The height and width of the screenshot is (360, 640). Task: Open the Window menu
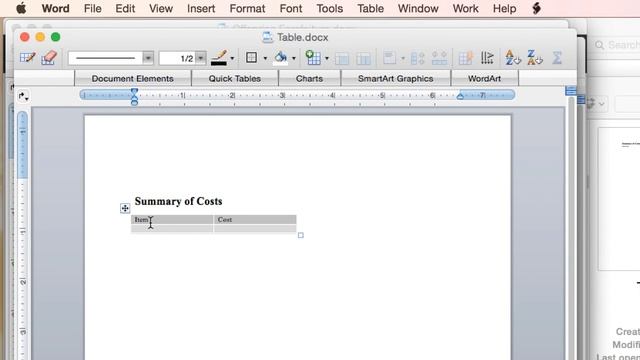click(418, 9)
